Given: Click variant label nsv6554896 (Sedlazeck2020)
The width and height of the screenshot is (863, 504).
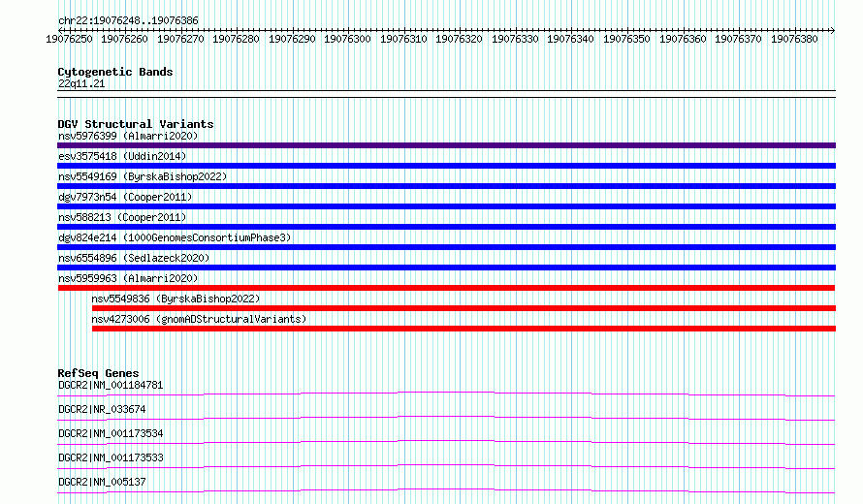Looking at the screenshot, I should coord(134,258).
